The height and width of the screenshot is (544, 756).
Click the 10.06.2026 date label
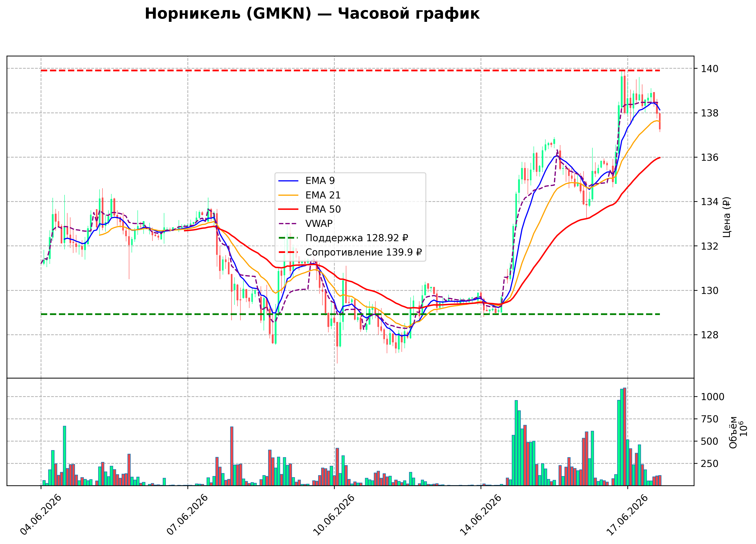click(334, 515)
